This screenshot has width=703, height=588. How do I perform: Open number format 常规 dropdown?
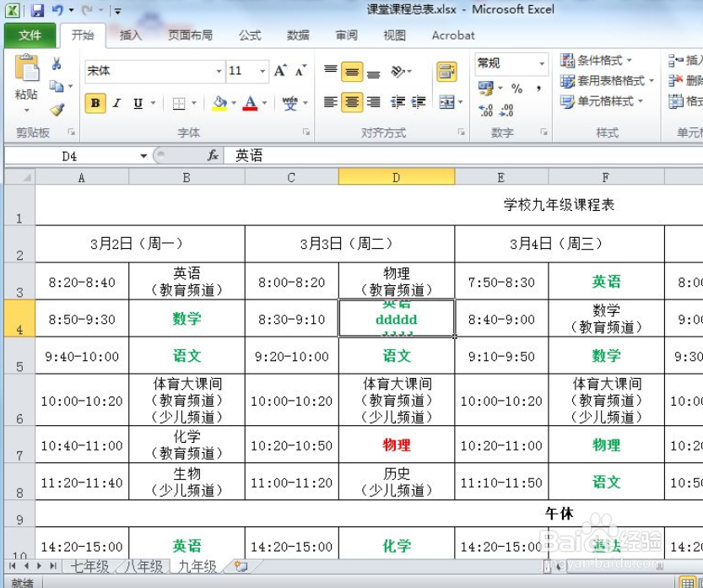click(542, 63)
